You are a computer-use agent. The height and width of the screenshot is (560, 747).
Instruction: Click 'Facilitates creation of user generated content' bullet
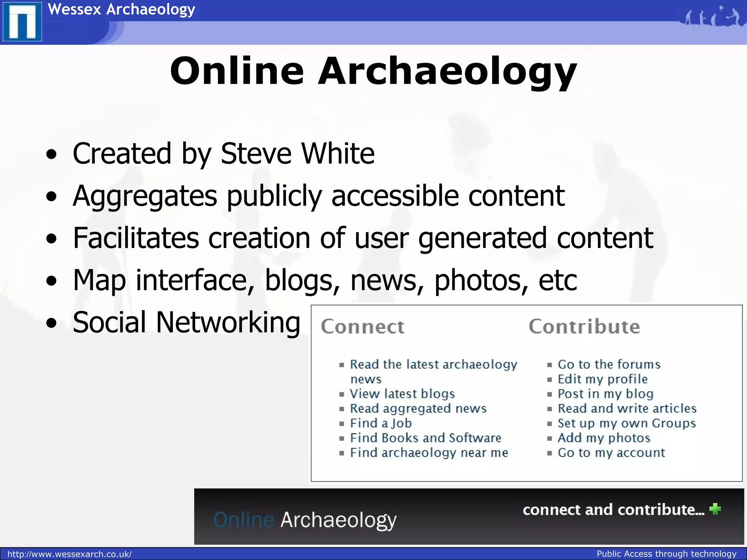point(363,238)
